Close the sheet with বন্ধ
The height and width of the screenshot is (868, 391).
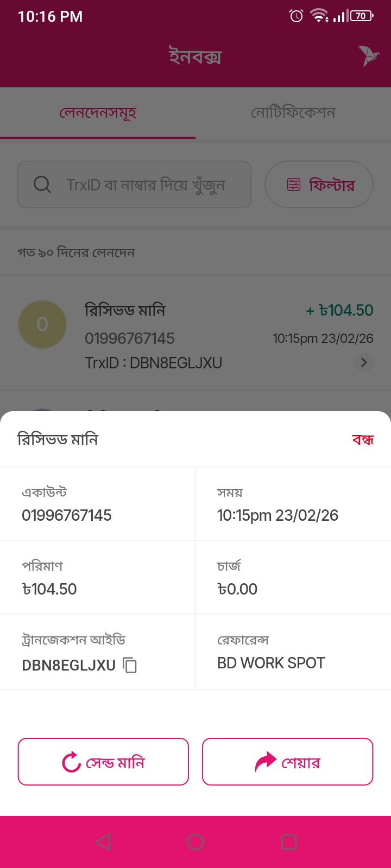pyautogui.click(x=363, y=439)
